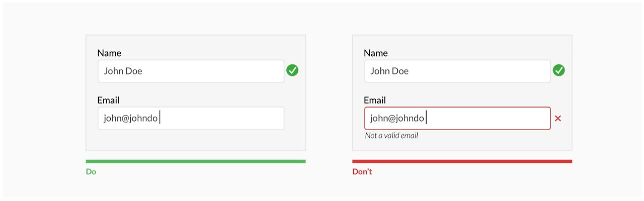Click 'john@johndo' text in the Do form
Image resolution: width=644 pixels, height=201 pixels.
tap(131, 119)
